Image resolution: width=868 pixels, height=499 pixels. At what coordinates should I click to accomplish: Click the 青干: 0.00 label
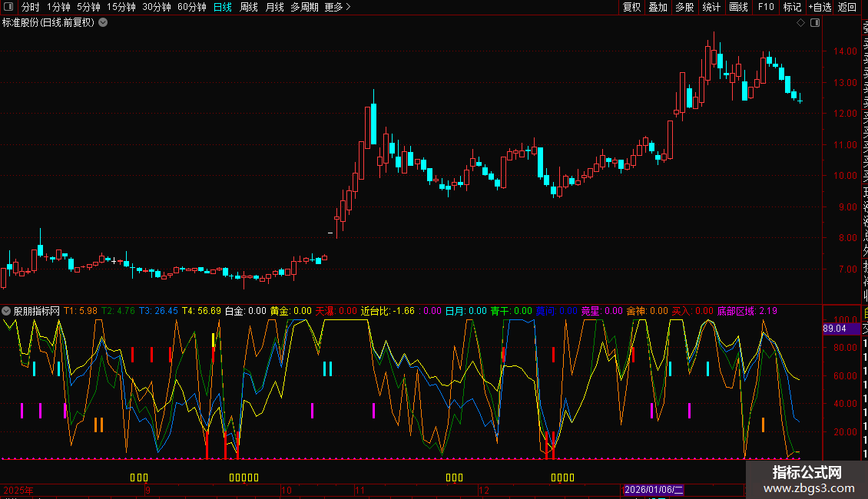tap(512, 312)
